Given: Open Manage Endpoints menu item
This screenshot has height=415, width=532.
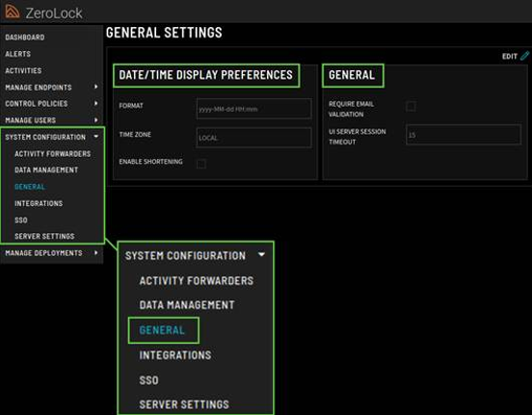Looking at the screenshot, I should pyautogui.click(x=39, y=88).
